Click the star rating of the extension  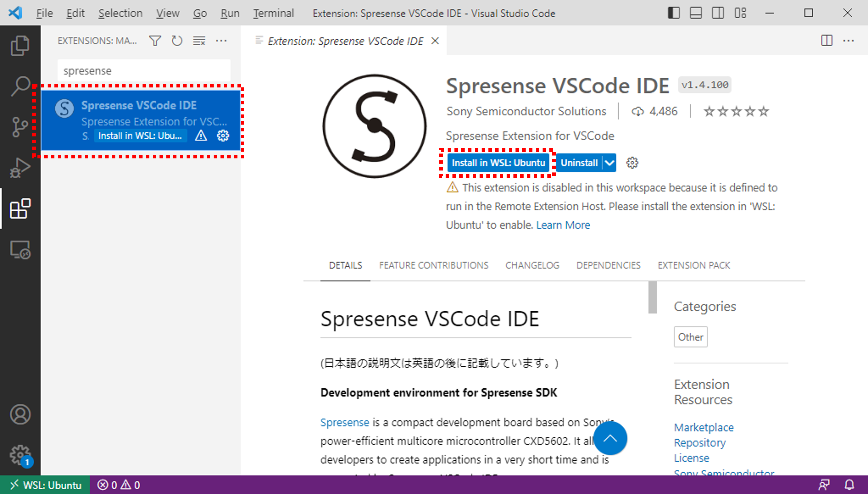click(736, 111)
